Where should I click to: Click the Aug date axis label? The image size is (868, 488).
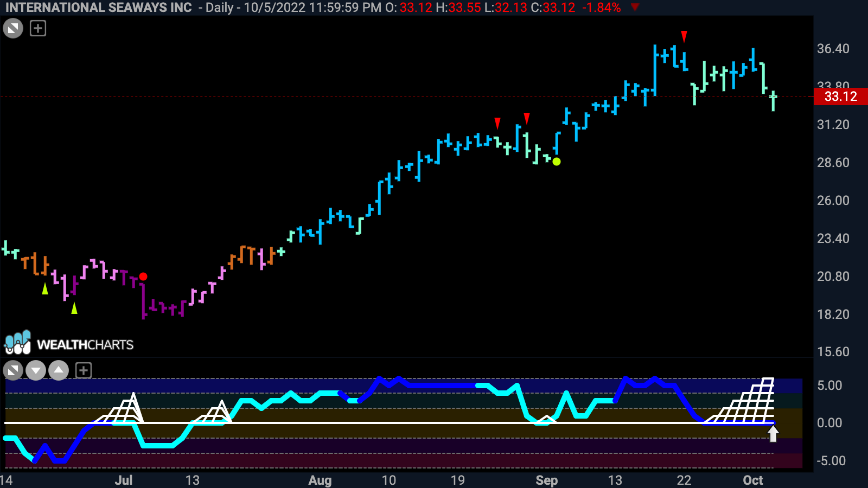pyautogui.click(x=320, y=480)
